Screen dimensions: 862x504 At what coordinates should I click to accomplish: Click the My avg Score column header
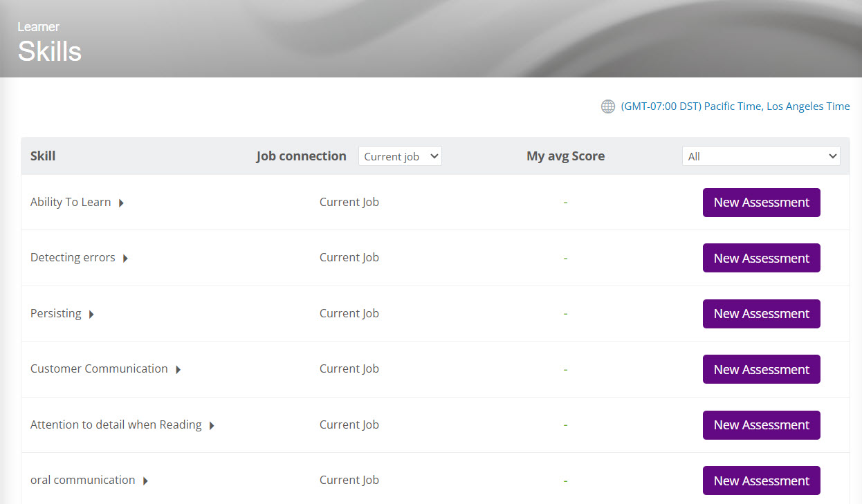coord(565,156)
